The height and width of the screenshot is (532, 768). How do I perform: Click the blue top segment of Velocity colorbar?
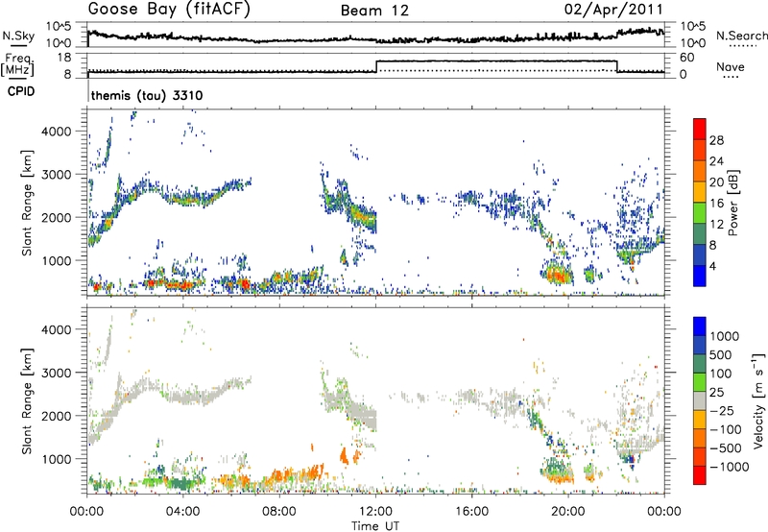[700, 326]
